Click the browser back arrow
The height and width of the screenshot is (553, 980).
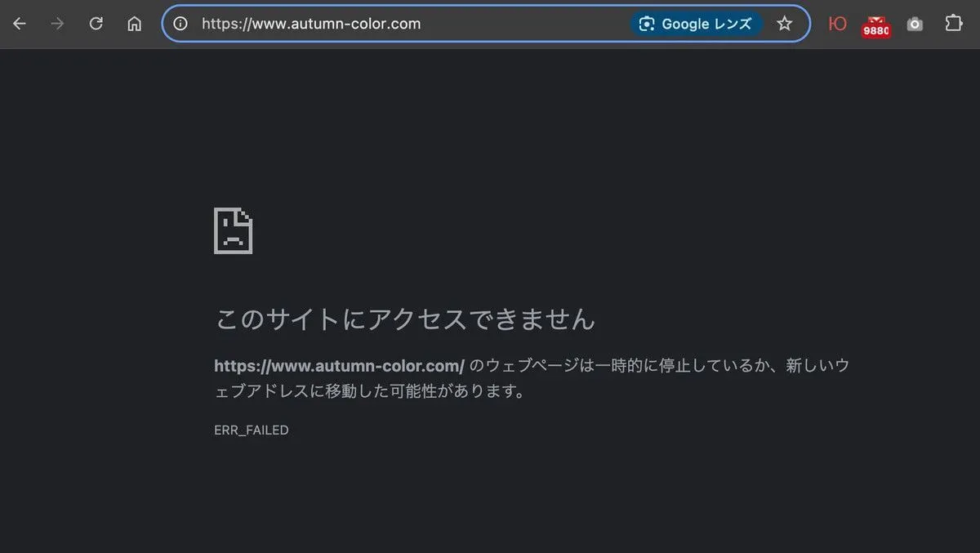pos(20,24)
